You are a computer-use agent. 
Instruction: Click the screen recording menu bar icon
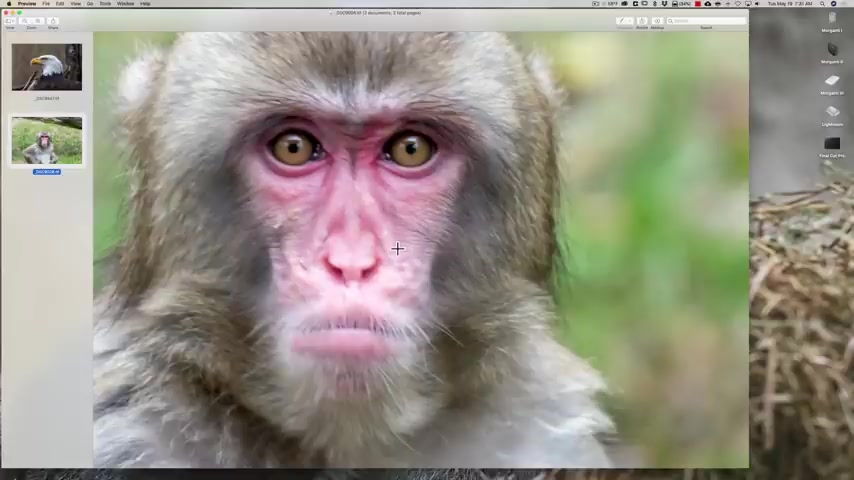pyautogui.click(x=595, y=4)
